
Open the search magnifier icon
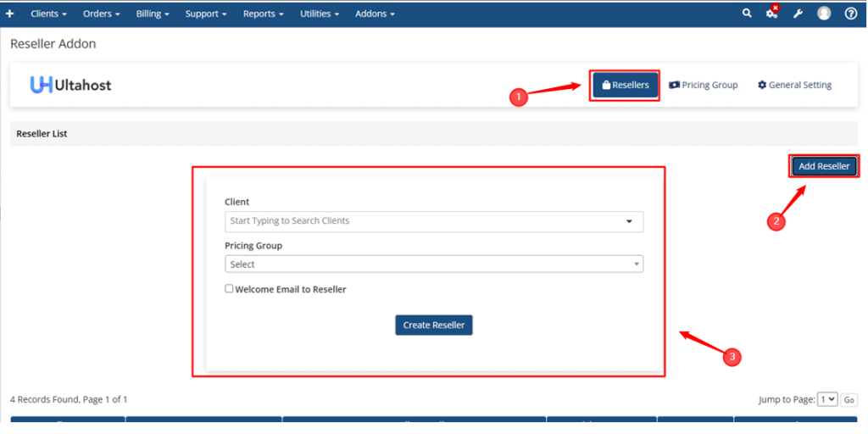[x=747, y=14]
